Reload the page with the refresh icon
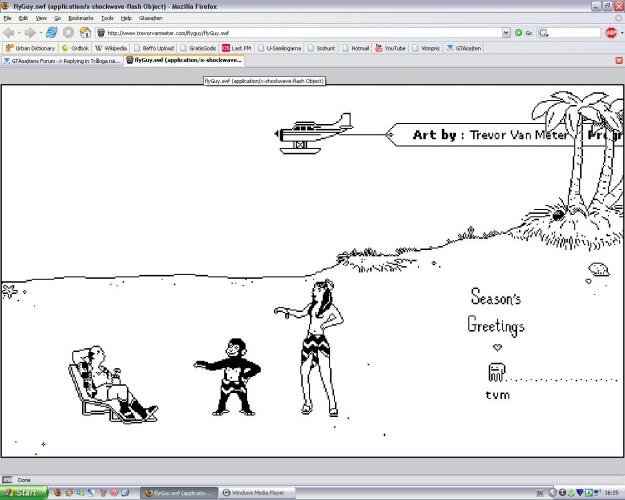Viewport: 625px width, 500px height. pos(51,32)
